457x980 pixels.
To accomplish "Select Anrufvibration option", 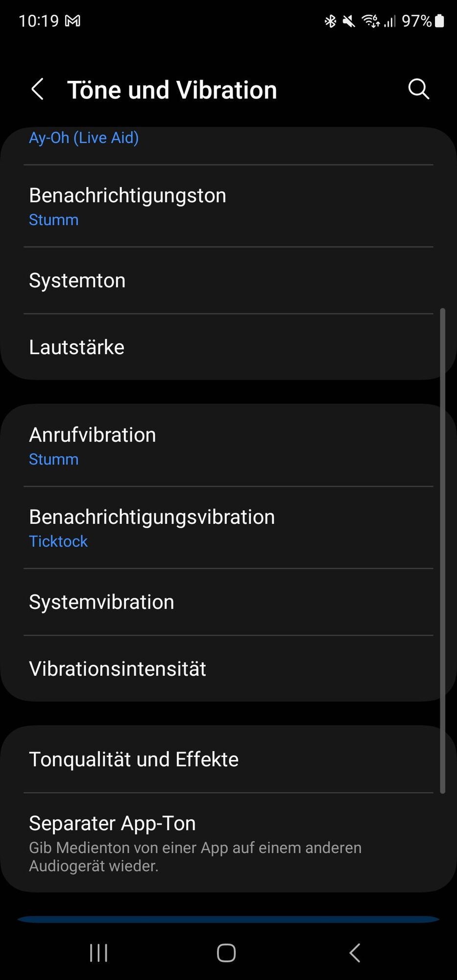I will pos(228,445).
